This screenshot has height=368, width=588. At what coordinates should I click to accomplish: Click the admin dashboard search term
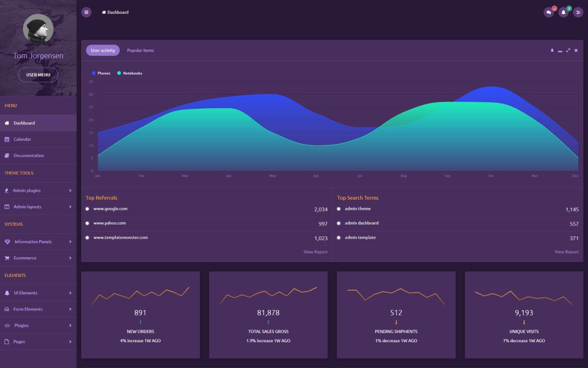click(362, 223)
